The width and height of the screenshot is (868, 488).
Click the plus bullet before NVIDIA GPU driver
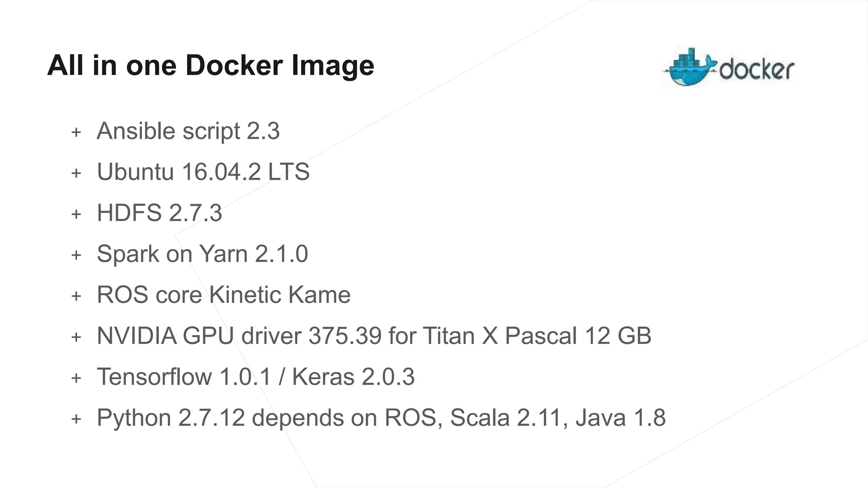point(76,337)
